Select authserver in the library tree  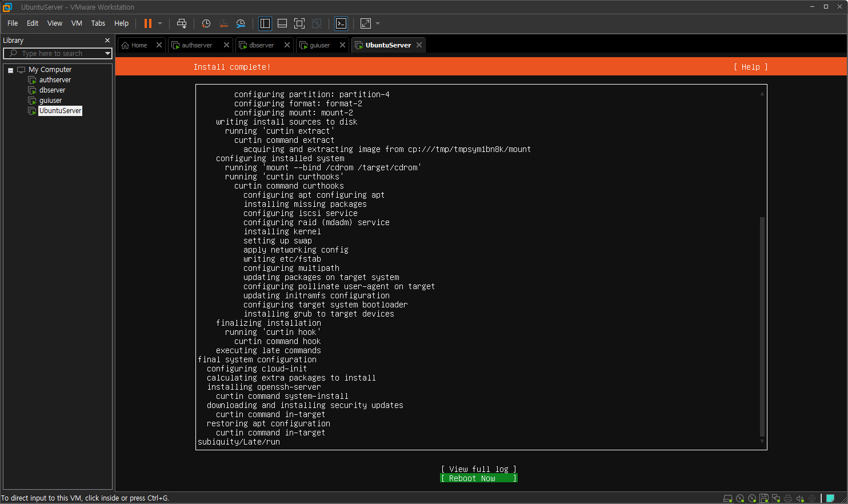55,80
